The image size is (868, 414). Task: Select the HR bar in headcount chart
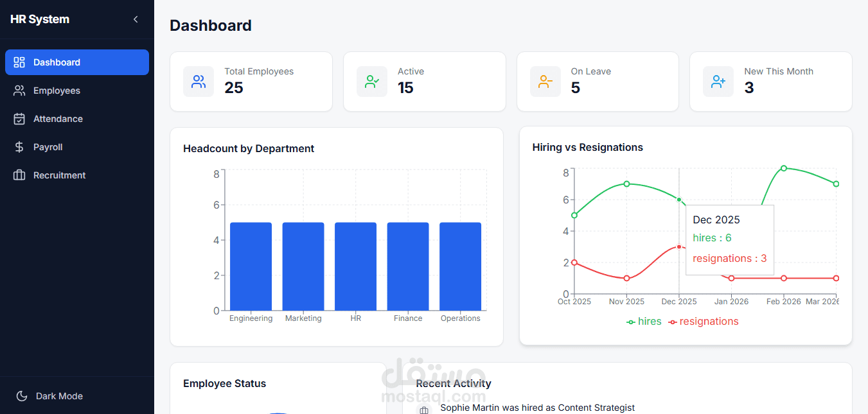(355, 266)
